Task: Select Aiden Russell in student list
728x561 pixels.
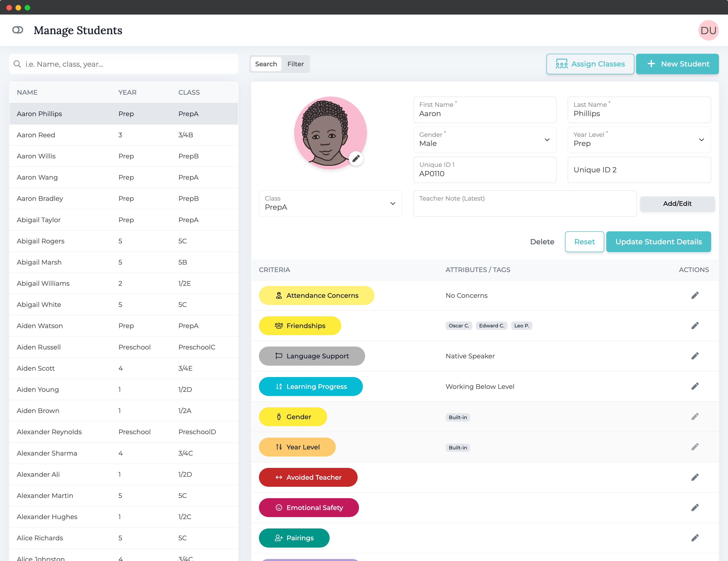Action: coord(39,347)
